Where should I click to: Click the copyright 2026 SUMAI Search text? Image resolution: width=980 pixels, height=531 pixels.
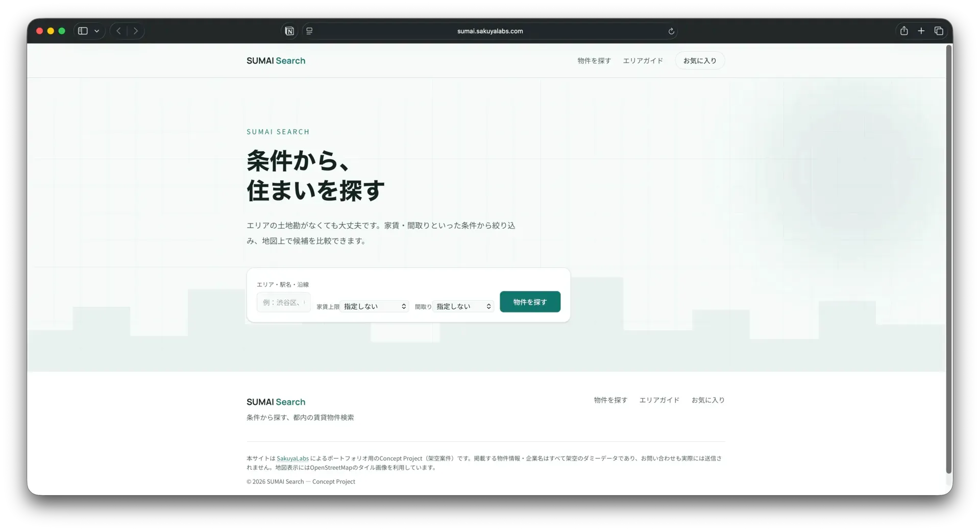(301, 481)
